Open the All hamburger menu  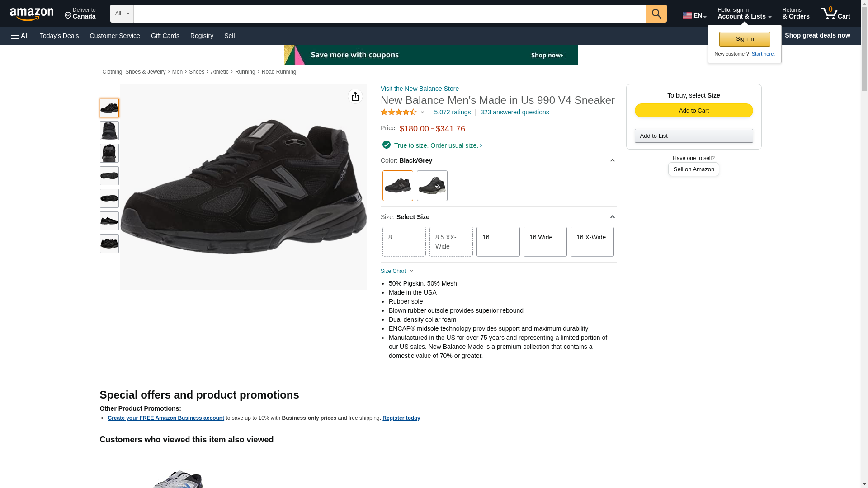pos(20,36)
